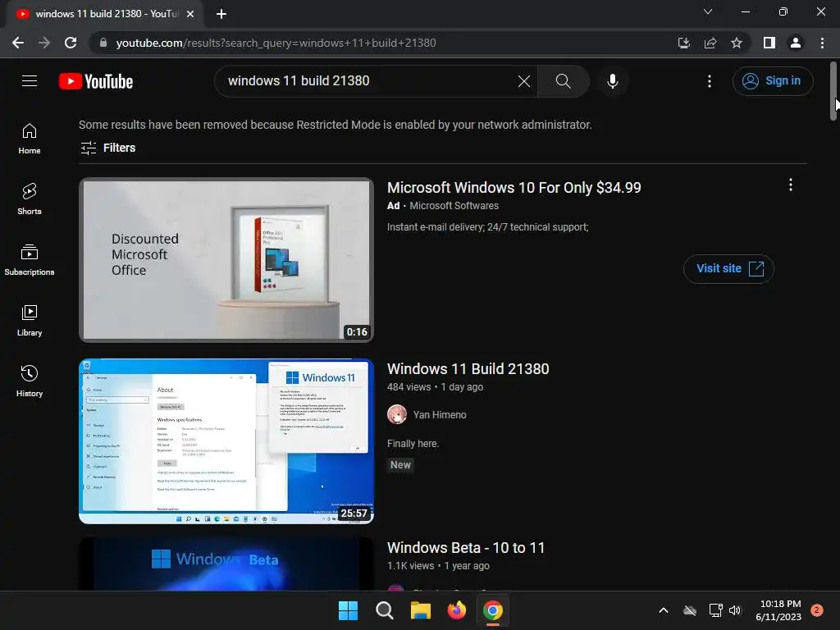This screenshot has height=630, width=840.
Task: Play the Windows Beta video thumbnail
Action: pos(226,564)
